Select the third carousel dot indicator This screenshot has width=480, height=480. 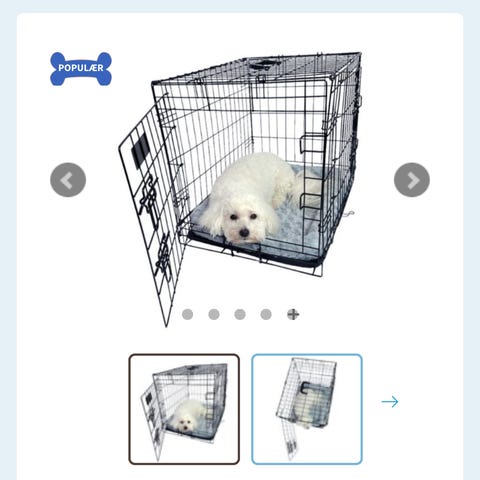[240, 314]
